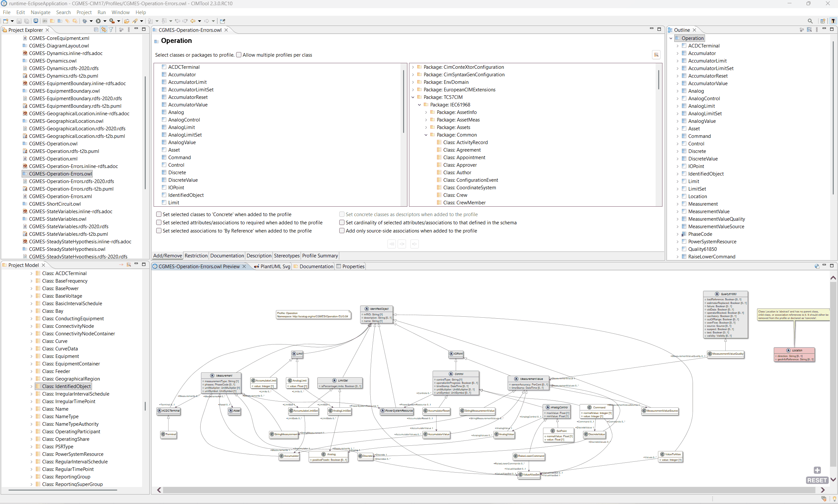This screenshot has width=838, height=504.
Task: Click the Project Explorer vertical scrollbar
Action: click(145, 132)
